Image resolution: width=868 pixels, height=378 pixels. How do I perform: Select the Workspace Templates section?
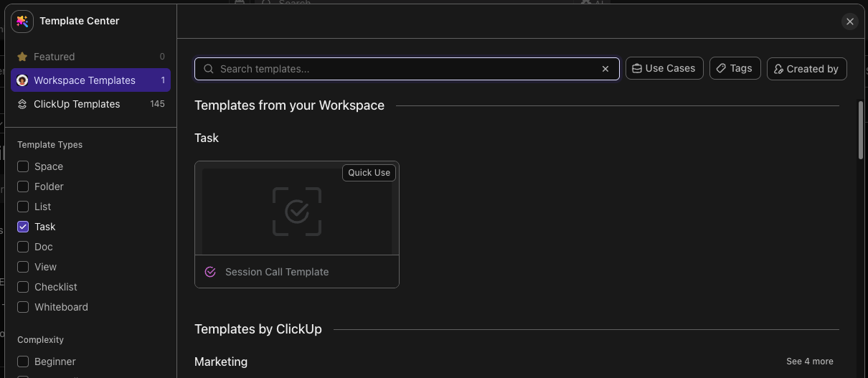(x=90, y=80)
